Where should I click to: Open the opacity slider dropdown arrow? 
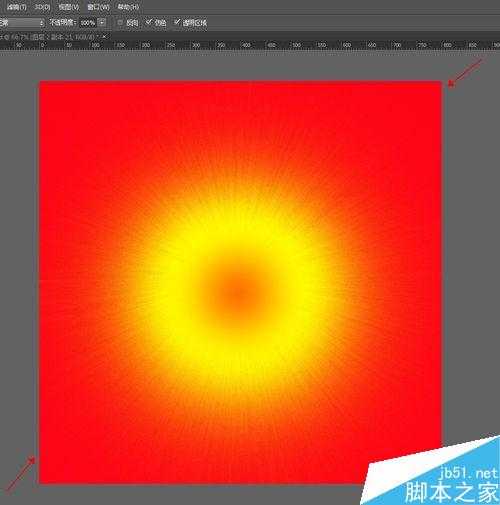coord(102,23)
